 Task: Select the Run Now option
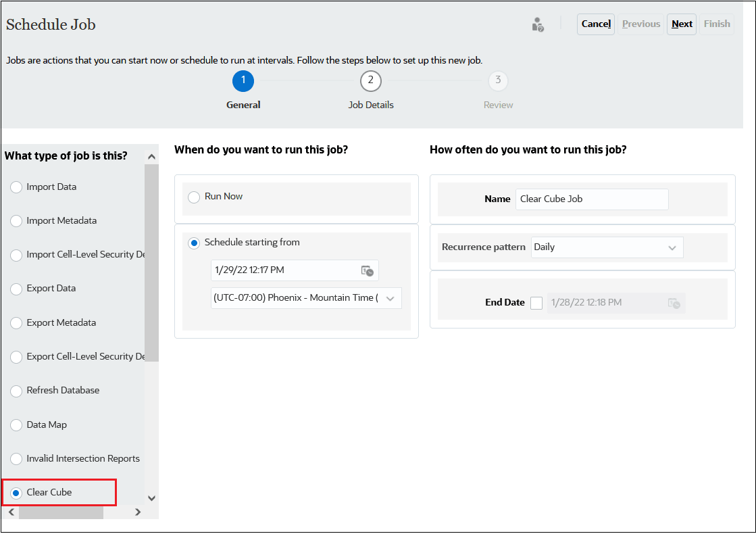[194, 196]
